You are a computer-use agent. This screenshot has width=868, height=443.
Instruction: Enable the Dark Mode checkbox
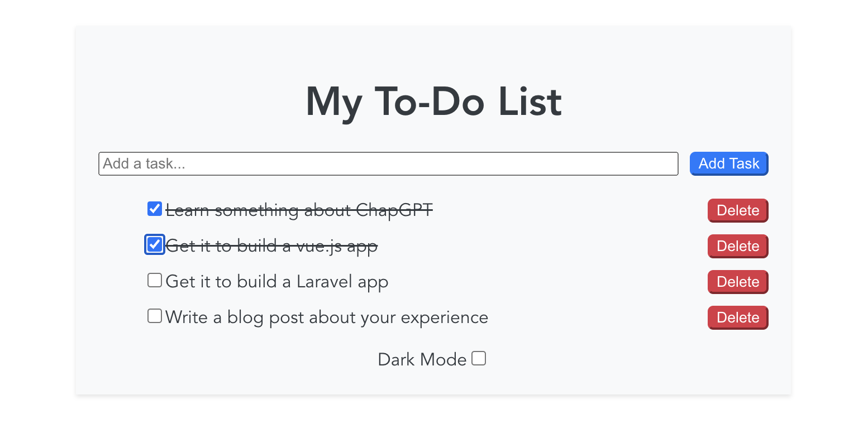[479, 358]
